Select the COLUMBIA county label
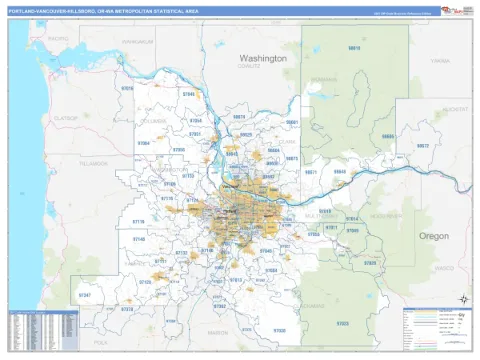 coord(153,121)
